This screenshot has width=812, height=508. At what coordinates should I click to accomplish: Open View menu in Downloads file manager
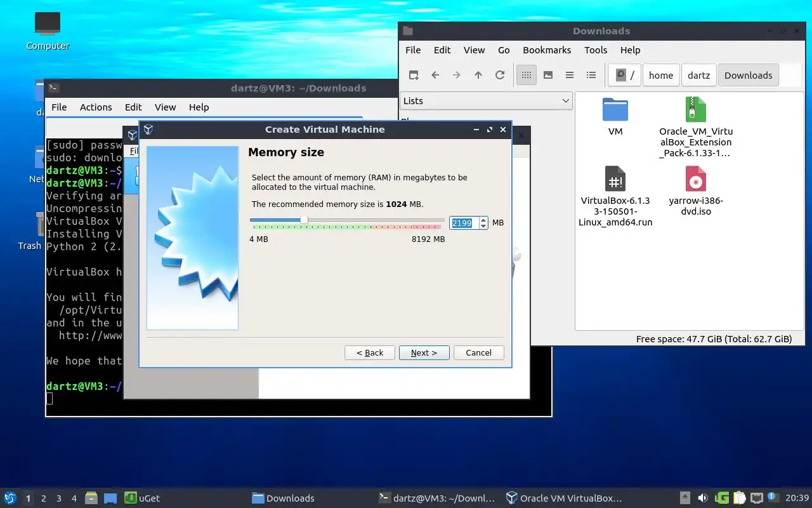tap(474, 50)
